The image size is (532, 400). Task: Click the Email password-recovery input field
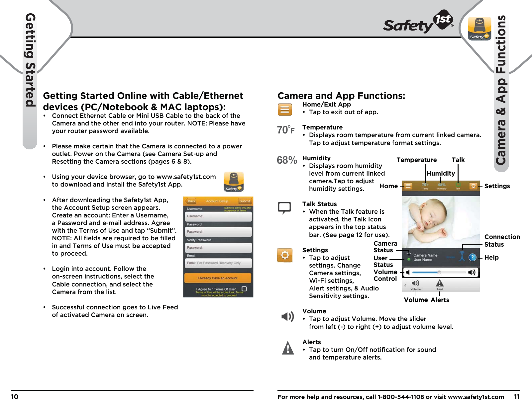point(218,263)
